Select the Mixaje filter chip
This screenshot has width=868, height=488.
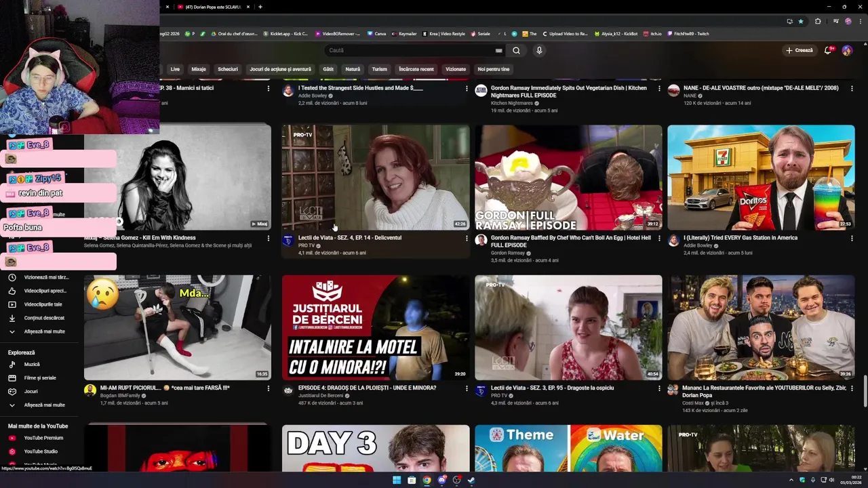[199, 69]
